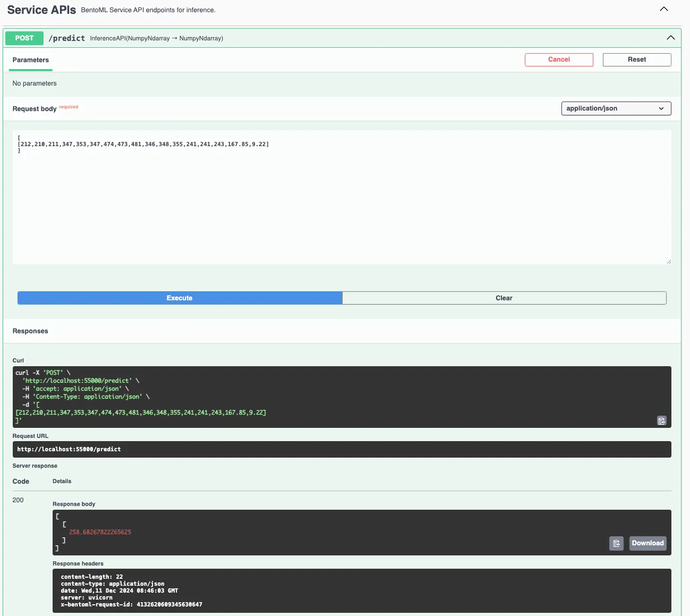
Task: Copy the curl command to clipboard
Action: point(661,420)
